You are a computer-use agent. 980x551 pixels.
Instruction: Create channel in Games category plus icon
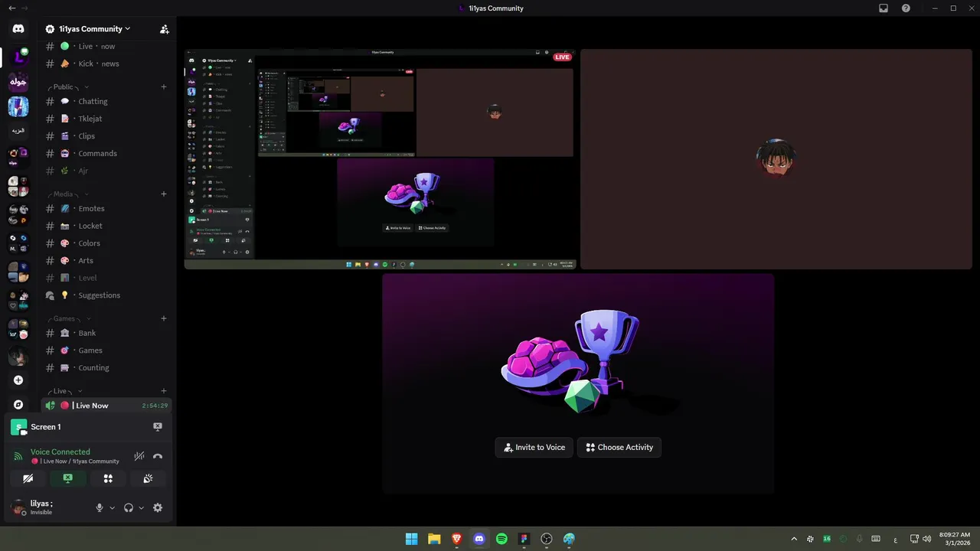coord(164,318)
